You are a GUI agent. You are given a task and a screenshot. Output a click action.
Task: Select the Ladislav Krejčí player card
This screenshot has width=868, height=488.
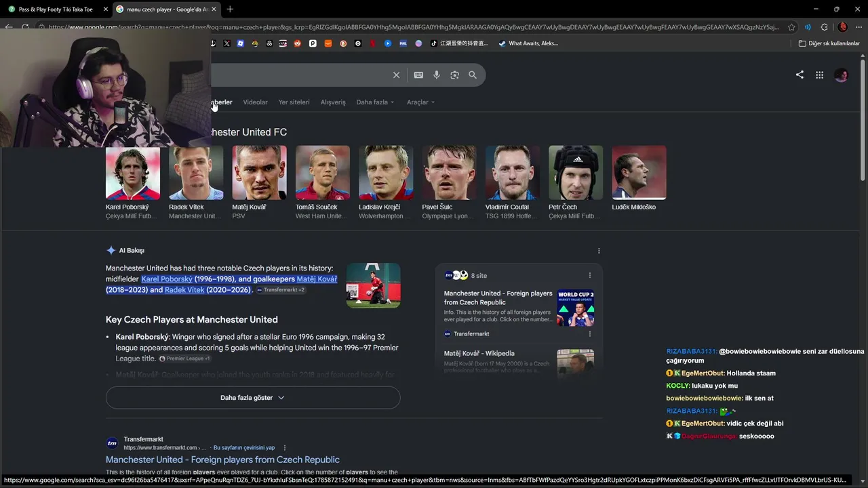[x=386, y=183]
